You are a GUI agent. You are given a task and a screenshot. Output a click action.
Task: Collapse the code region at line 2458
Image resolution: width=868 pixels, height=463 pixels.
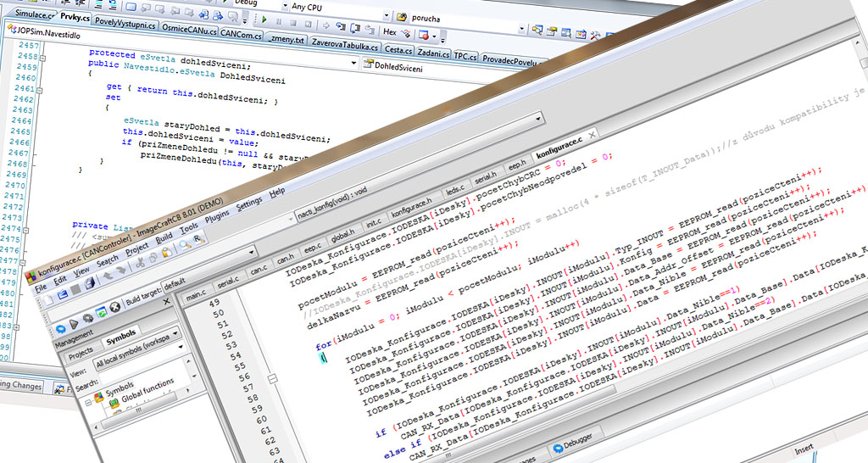tap(42, 58)
